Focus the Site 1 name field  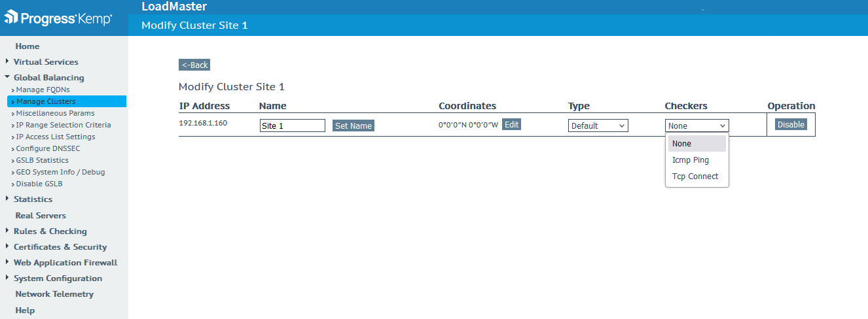[x=293, y=126]
